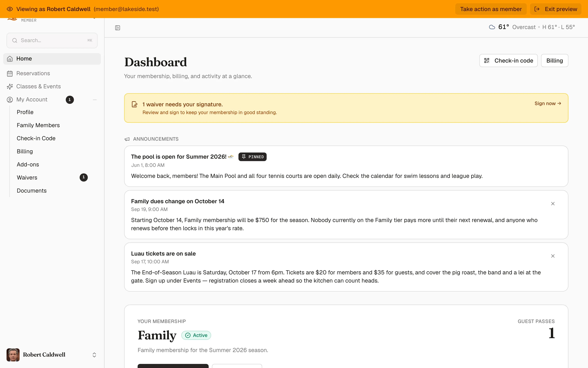The height and width of the screenshot is (368, 588).
Task: Open Waivers page
Action: click(27, 178)
